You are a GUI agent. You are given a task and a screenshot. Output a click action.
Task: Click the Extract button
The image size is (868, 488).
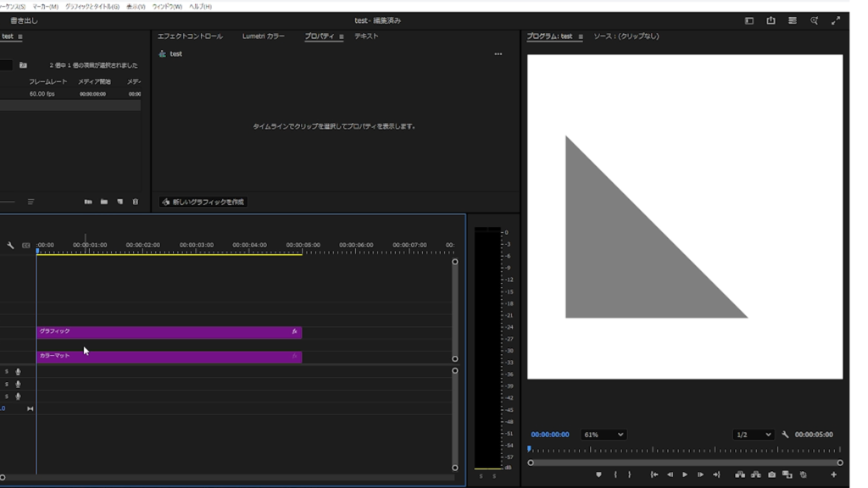click(755, 474)
